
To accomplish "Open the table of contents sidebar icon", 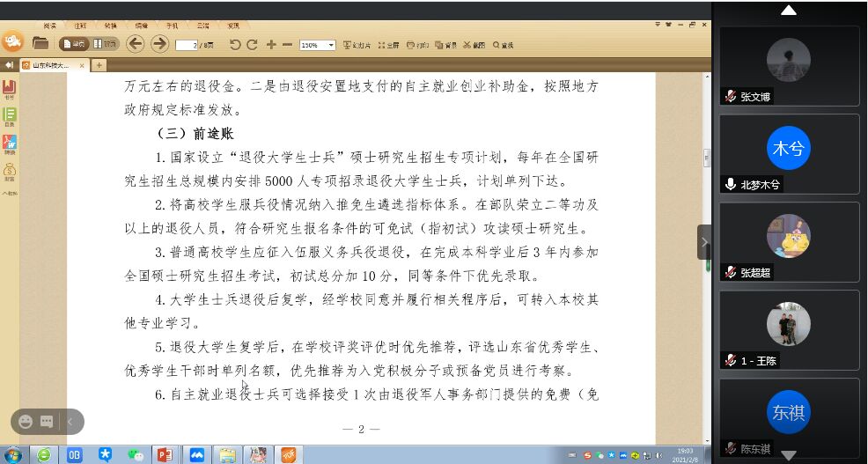I will (10, 116).
